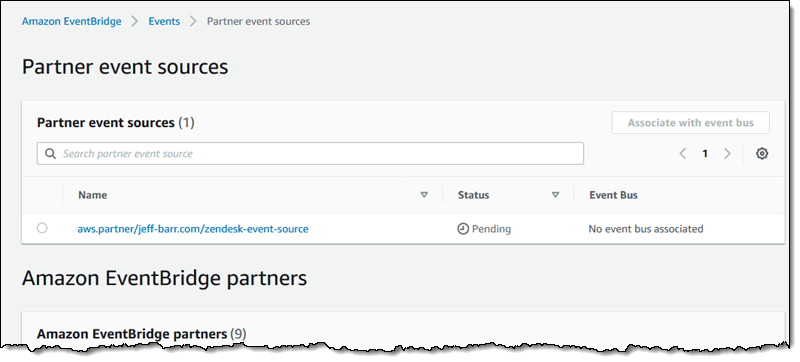Open the table preferences gear icon
The image size is (800, 362).
[762, 153]
